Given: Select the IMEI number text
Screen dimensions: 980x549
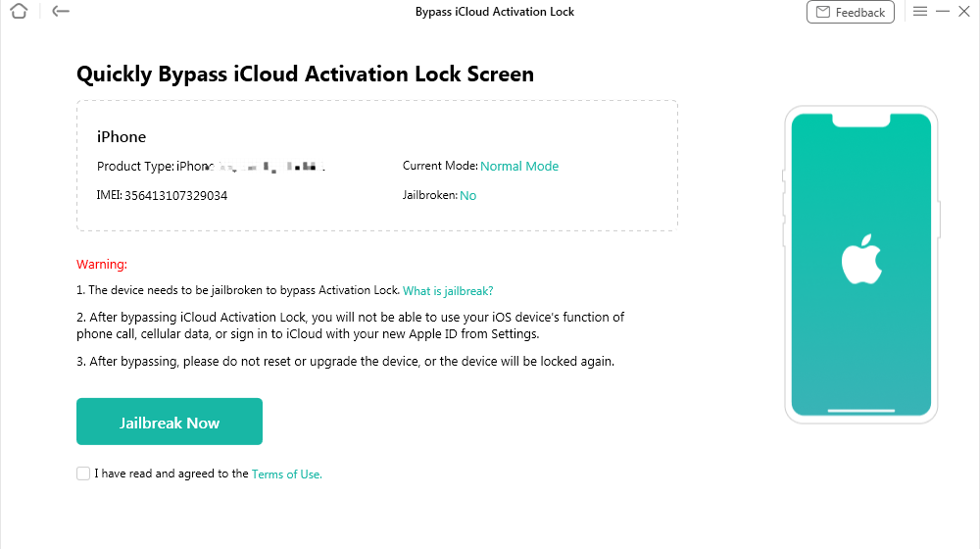Looking at the screenshot, I should pos(175,195).
